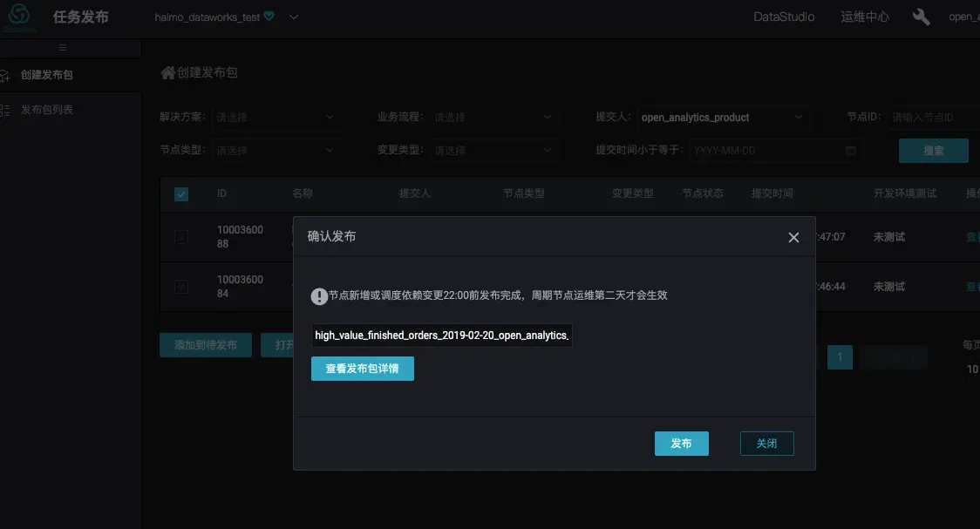Click the 发布包列表 sidebar list icon

pos(4,111)
